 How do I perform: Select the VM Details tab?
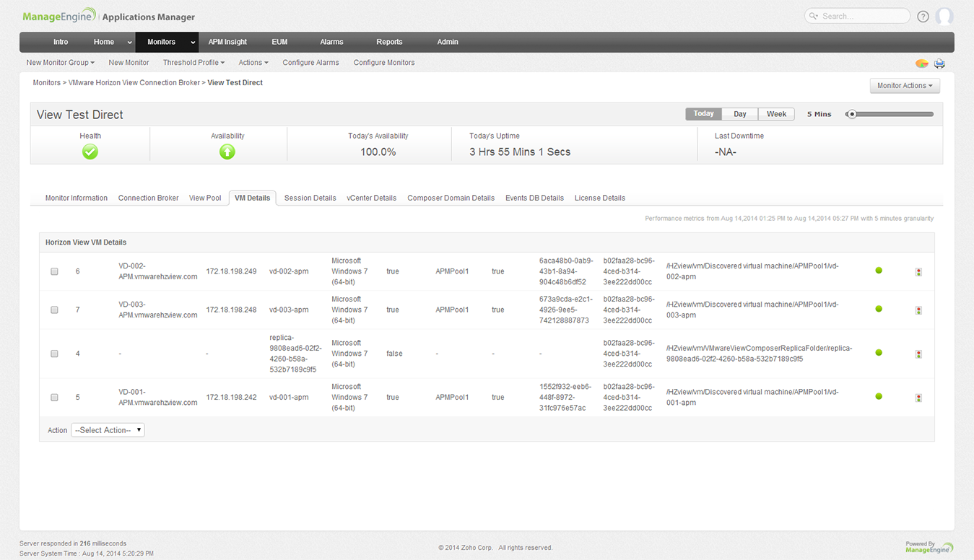(x=253, y=198)
